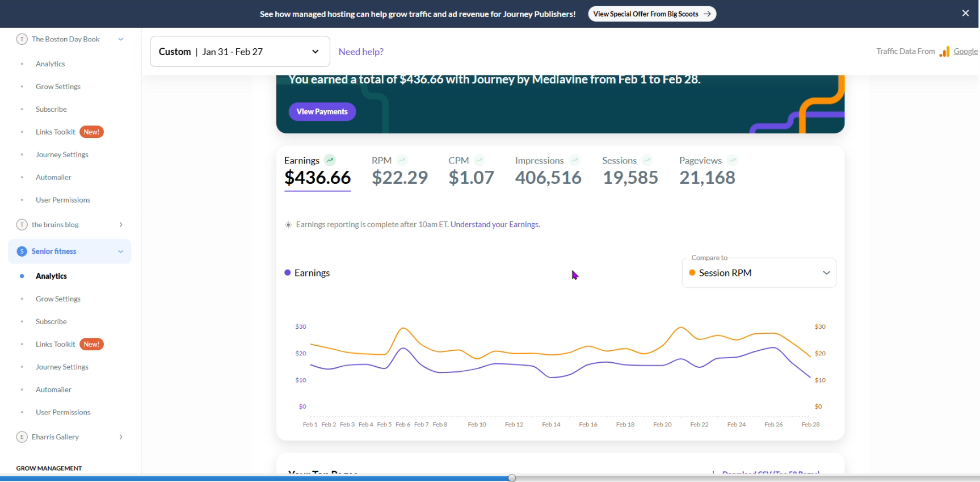Click the Need help? link
This screenshot has height=482, width=980.
pos(361,52)
